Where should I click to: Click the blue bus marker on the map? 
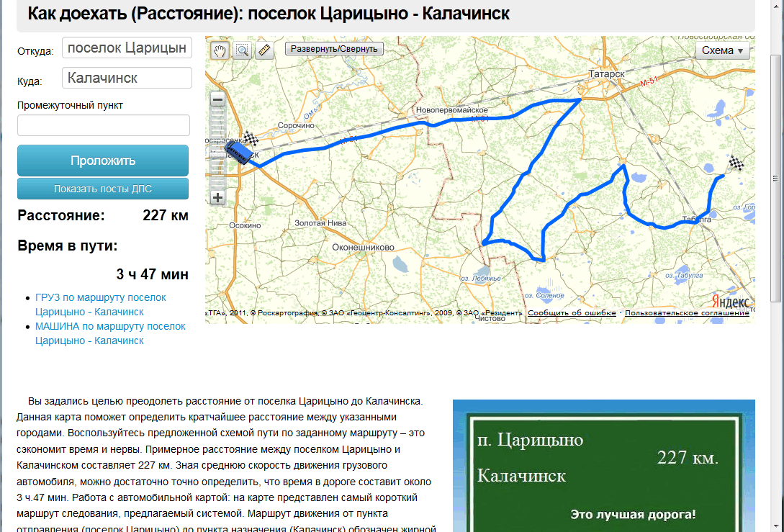point(238,152)
